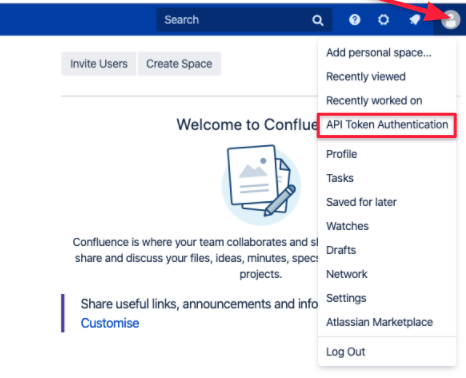This screenshot has width=466, height=378.
Task: Open Settings from the user menu
Action: [x=387, y=298]
